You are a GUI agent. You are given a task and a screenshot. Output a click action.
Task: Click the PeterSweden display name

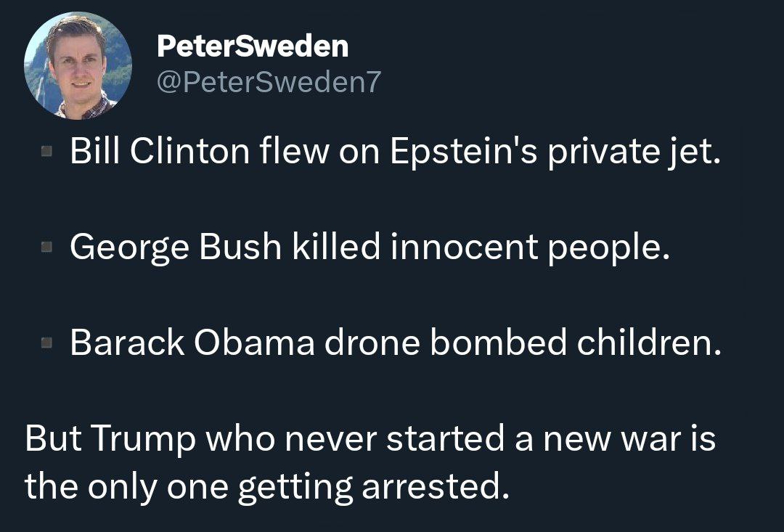pyautogui.click(x=253, y=46)
